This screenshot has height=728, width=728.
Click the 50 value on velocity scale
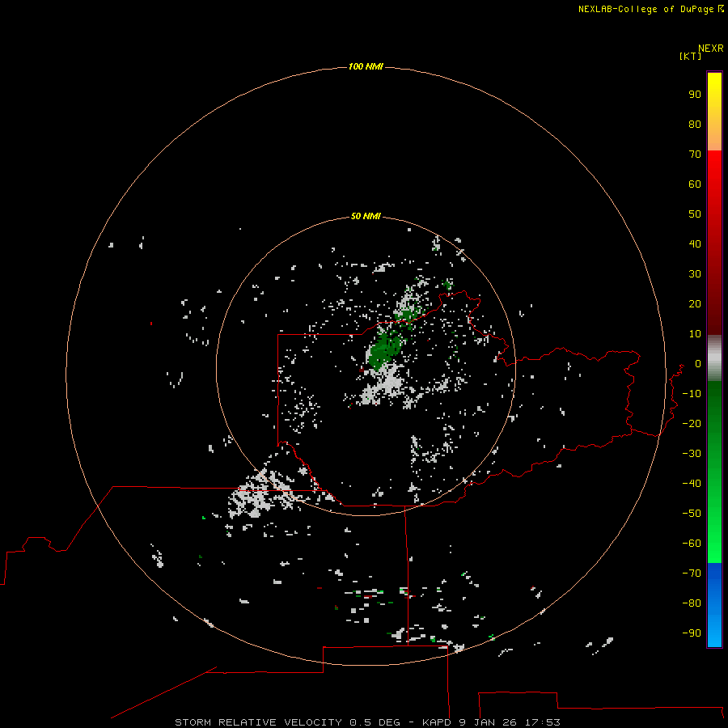point(695,214)
